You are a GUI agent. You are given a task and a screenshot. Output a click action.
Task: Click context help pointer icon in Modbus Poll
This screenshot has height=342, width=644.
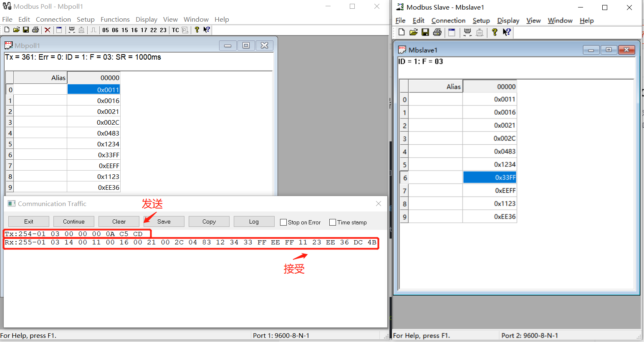[207, 30]
